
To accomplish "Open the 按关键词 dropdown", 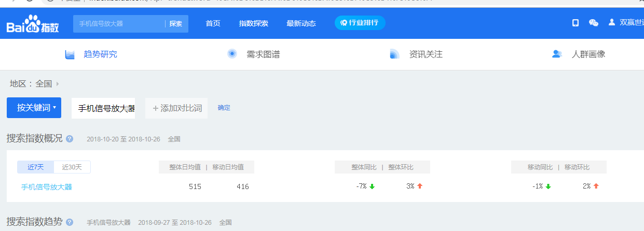I will pos(34,108).
